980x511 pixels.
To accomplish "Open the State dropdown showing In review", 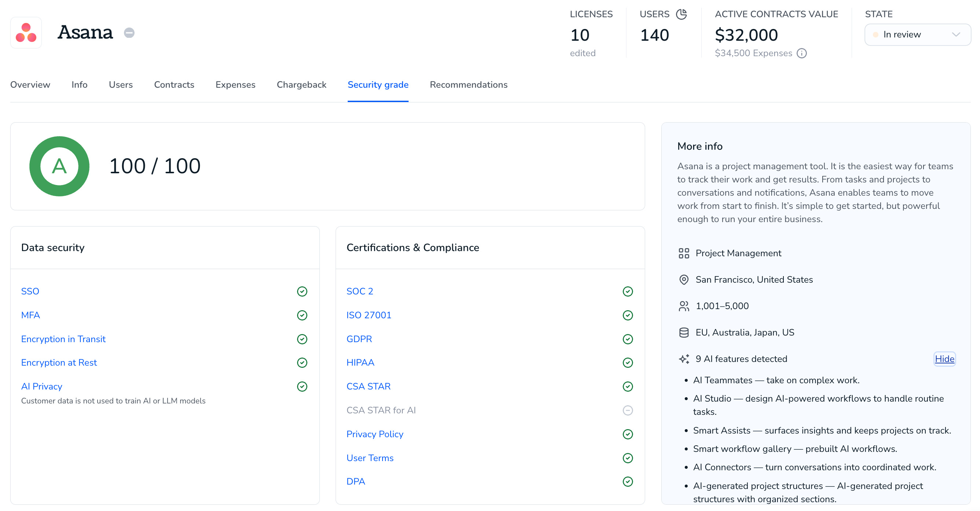I will [917, 35].
